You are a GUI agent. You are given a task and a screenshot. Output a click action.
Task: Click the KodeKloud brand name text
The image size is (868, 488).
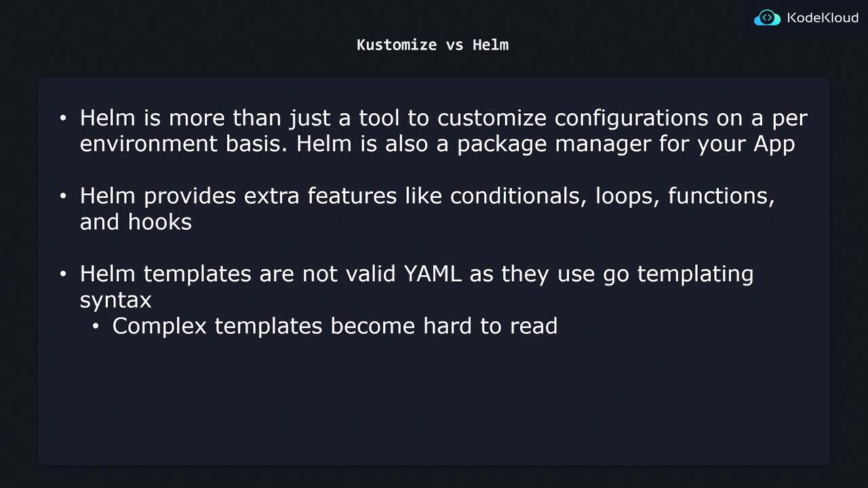point(823,18)
